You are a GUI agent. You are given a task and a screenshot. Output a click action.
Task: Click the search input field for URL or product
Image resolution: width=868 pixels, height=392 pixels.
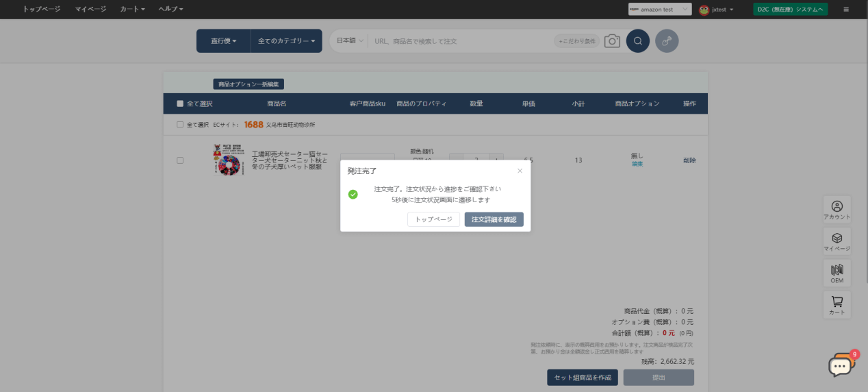462,41
